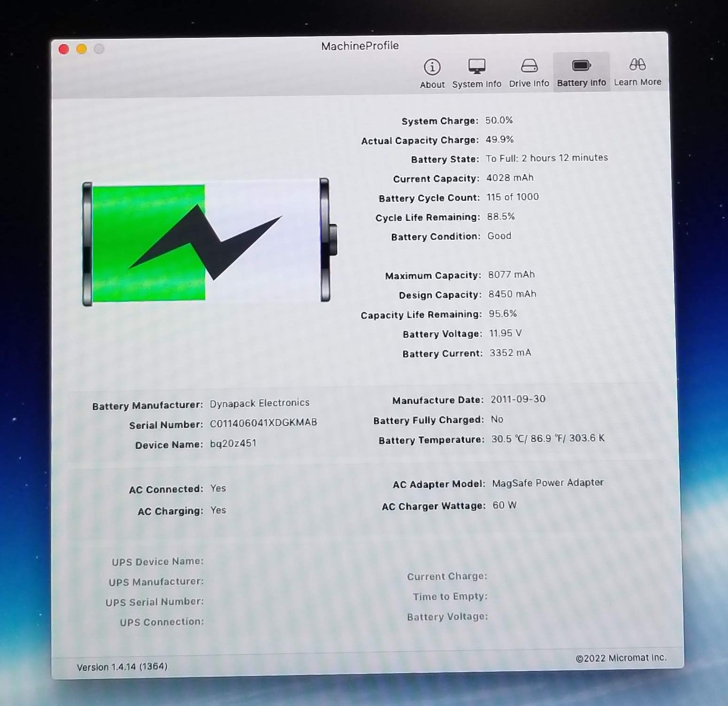Click the Battery Cycle Count value 115 of 1000
This screenshot has width=728, height=706.
(x=512, y=197)
